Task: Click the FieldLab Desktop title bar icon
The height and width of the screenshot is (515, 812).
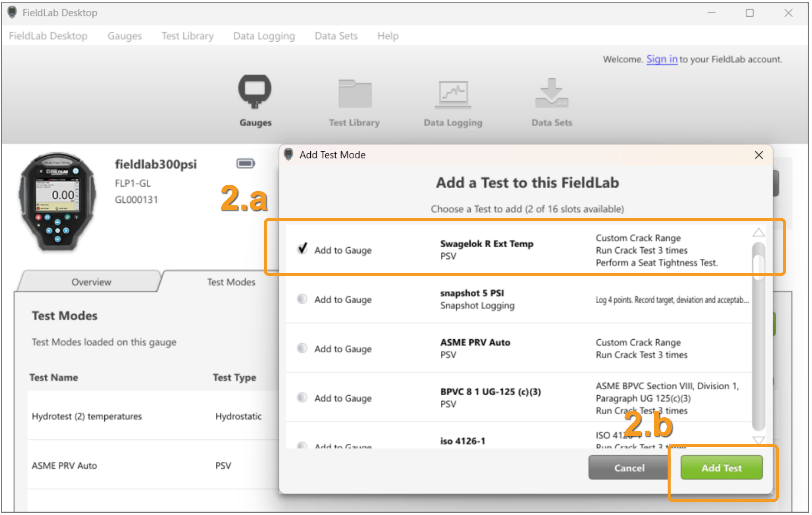Action: 12,12
